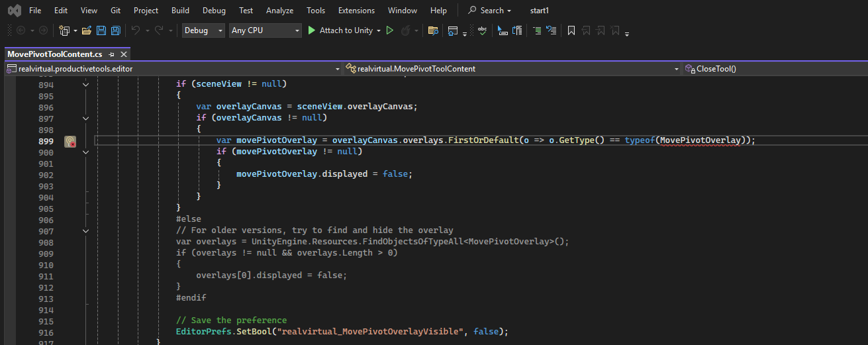The image size is (868, 345).
Task: Toggle a bookmark on current line
Action: pyautogui.click(x=571, y=30)
